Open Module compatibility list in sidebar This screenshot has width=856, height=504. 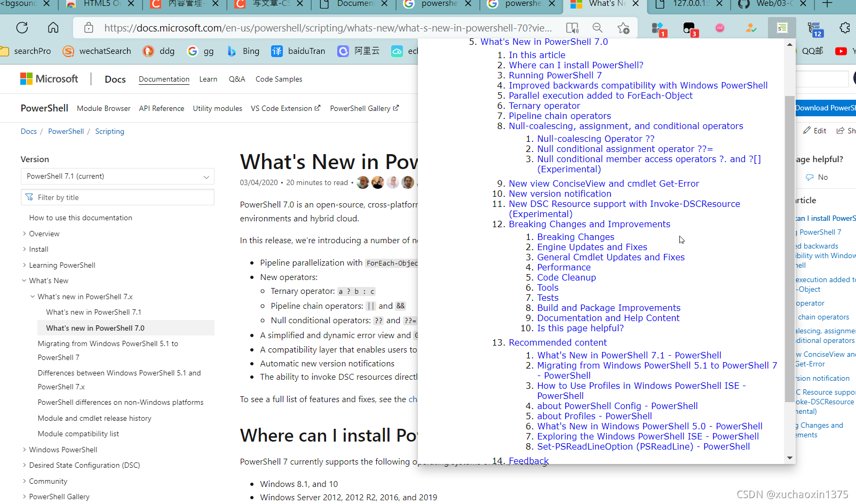click(78, 434)
